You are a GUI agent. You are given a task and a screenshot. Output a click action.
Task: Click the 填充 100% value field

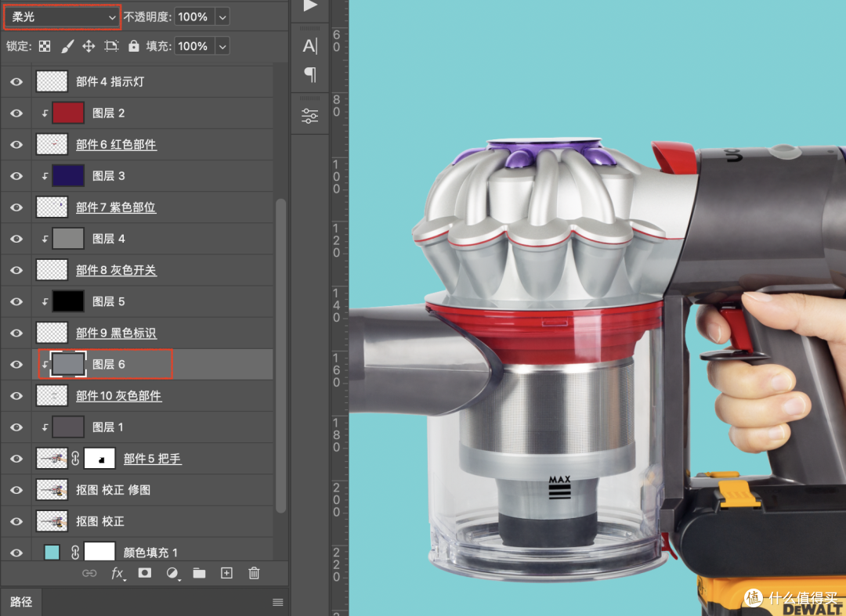(x=193, y=46)
